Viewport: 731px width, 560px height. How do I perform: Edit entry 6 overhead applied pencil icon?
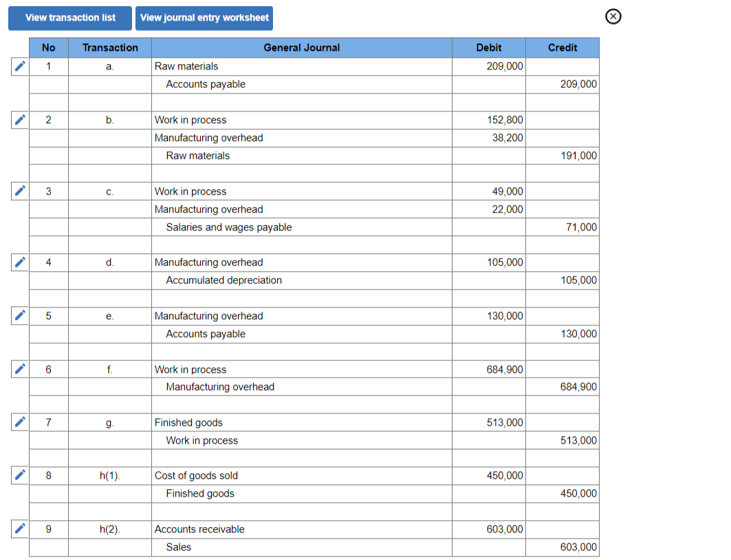pos(19,369)
